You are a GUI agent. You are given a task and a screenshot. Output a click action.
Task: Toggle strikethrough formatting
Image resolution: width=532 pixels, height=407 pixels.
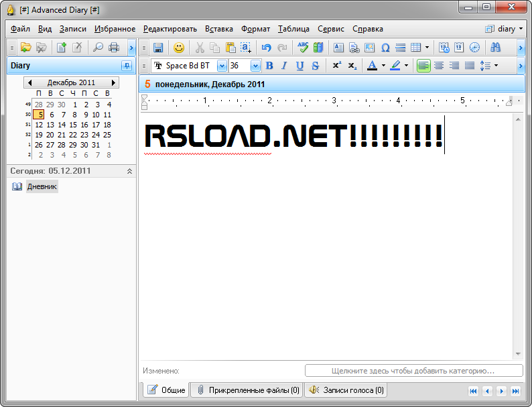tap(315, 66)
